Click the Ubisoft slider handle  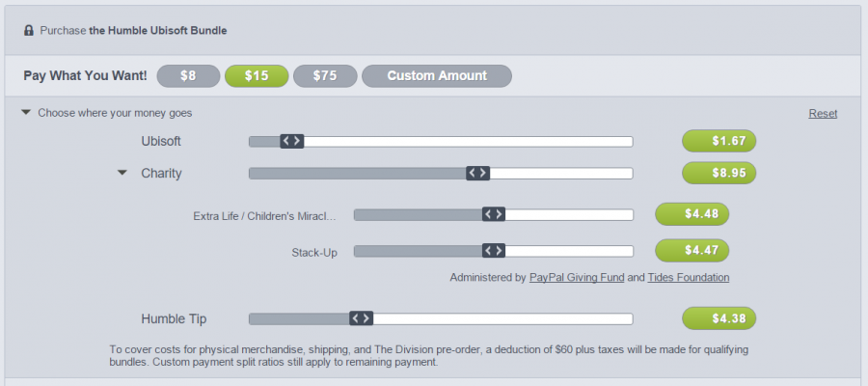(x=291, y=141)
